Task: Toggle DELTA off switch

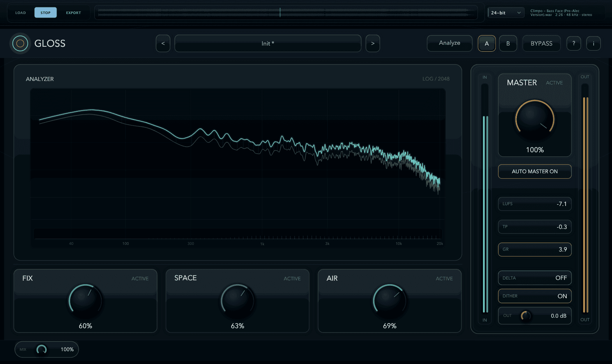Action: tap(535, 278)
